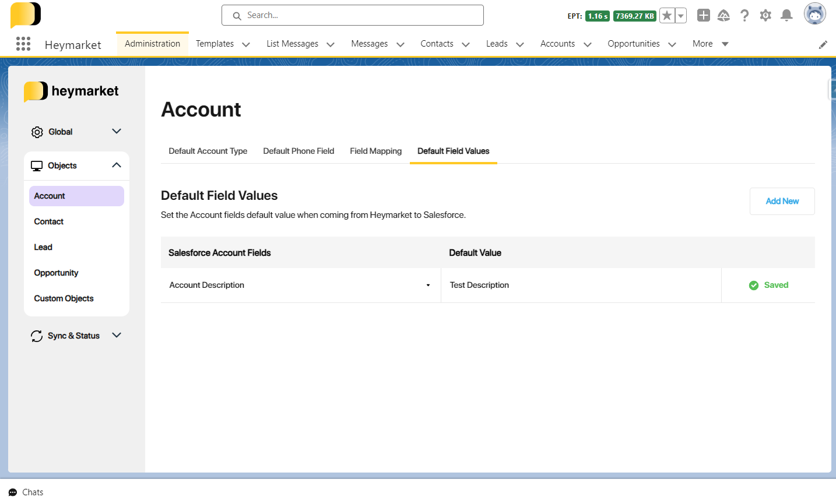The width and height of the screenshot is (836, 504).
Task: Switch to the Field Mapping tab
Action: pyautogui.click(x=376, y=151)
